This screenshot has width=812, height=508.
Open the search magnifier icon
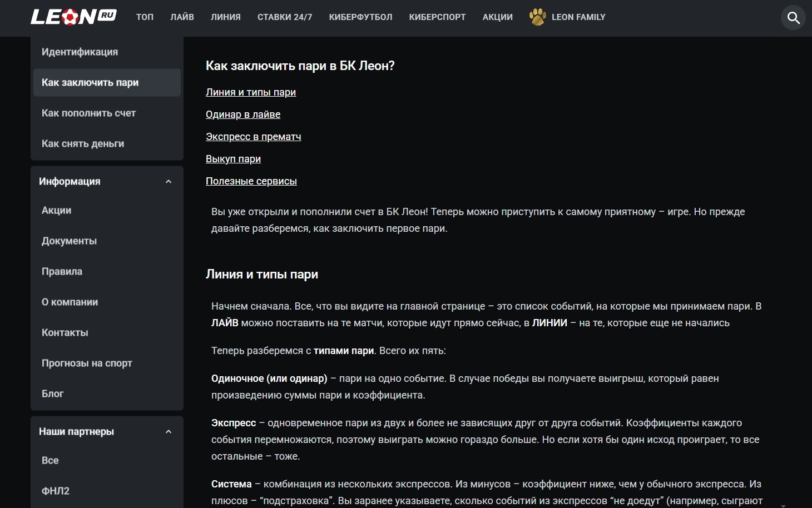tap(794, 18)
